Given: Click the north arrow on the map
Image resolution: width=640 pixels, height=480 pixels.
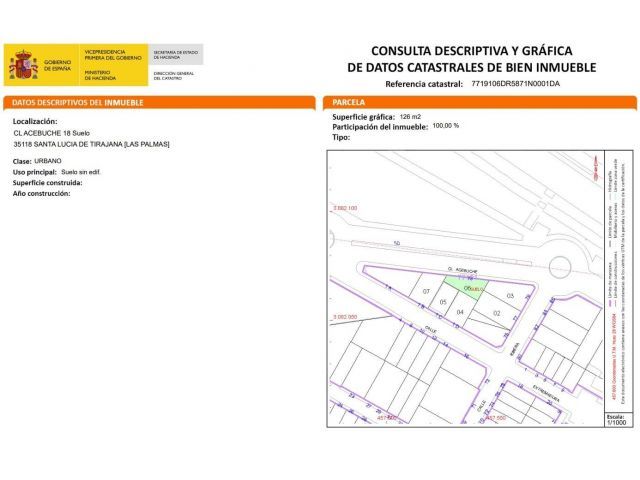Looking at the screenshot, I should pyautogui.click(x=596, y=169).
